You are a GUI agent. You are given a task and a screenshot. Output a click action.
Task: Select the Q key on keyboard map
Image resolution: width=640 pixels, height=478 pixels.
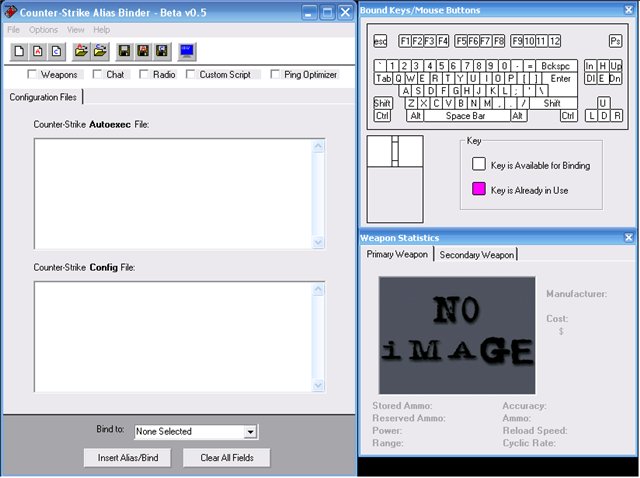point(398,78)
